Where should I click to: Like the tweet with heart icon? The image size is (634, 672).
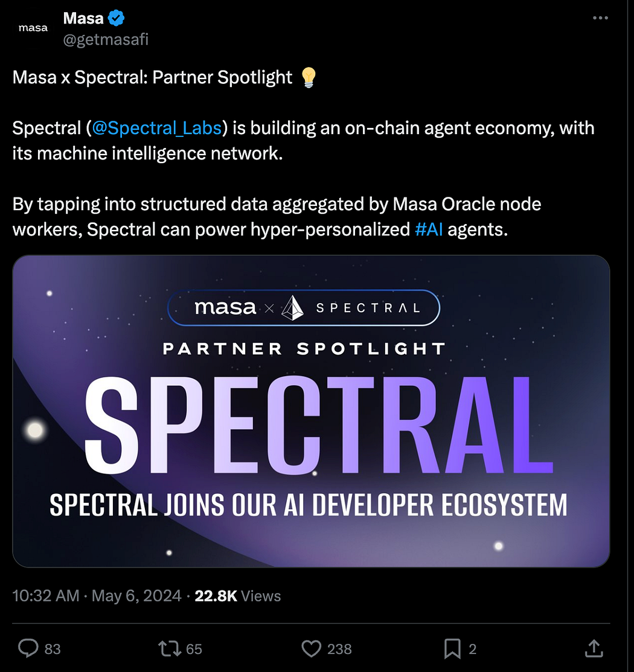(310, 648)
